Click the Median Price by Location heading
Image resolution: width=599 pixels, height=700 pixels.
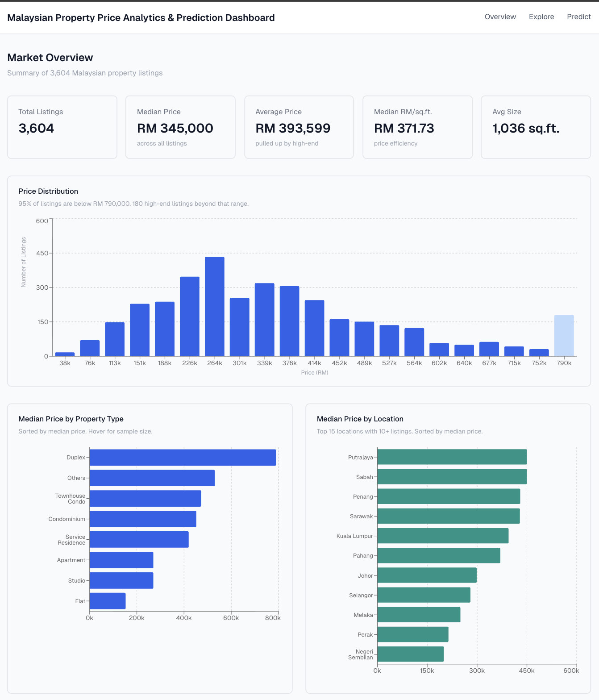click(x=360, y=419)
